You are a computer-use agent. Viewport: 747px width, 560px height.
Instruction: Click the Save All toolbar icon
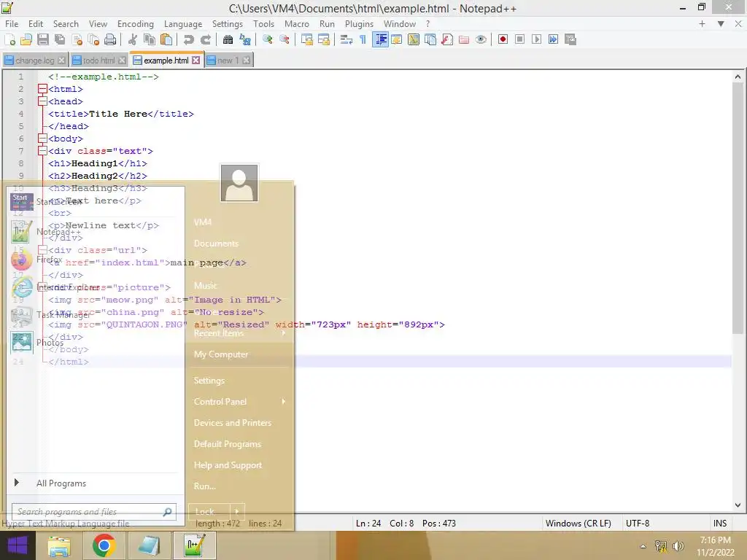pyautogui.click(x=60, y=39)
